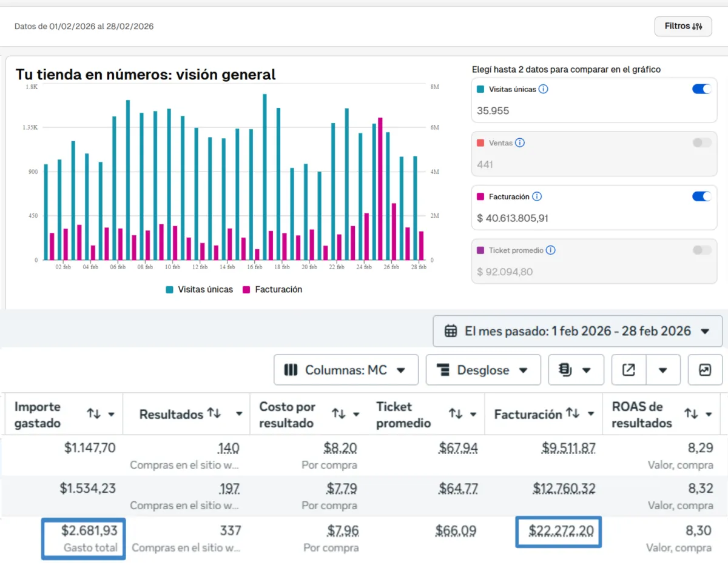This screenshot has width=728, height=568.
Task: Open the El mes pasado date range picker
Action: pyautogui.click(x=577, y=331)
